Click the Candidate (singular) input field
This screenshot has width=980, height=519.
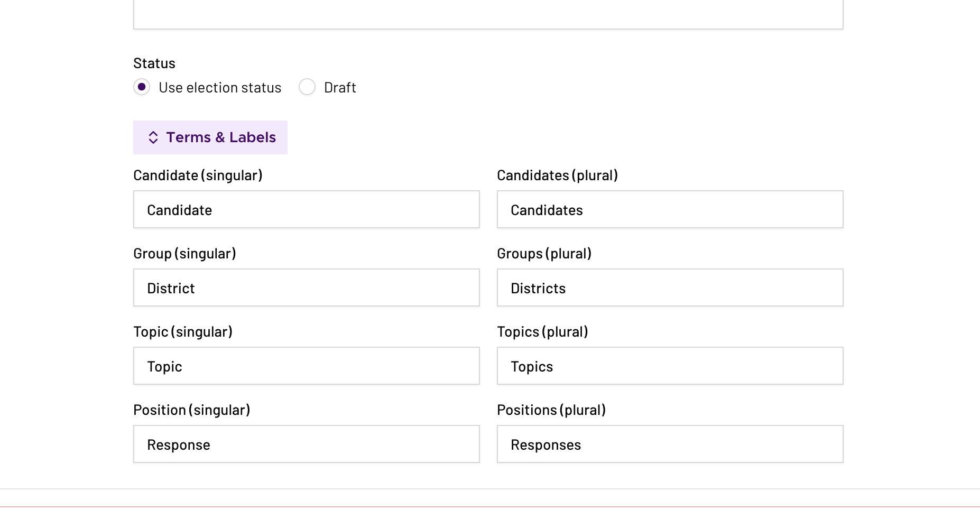[306, 210]
